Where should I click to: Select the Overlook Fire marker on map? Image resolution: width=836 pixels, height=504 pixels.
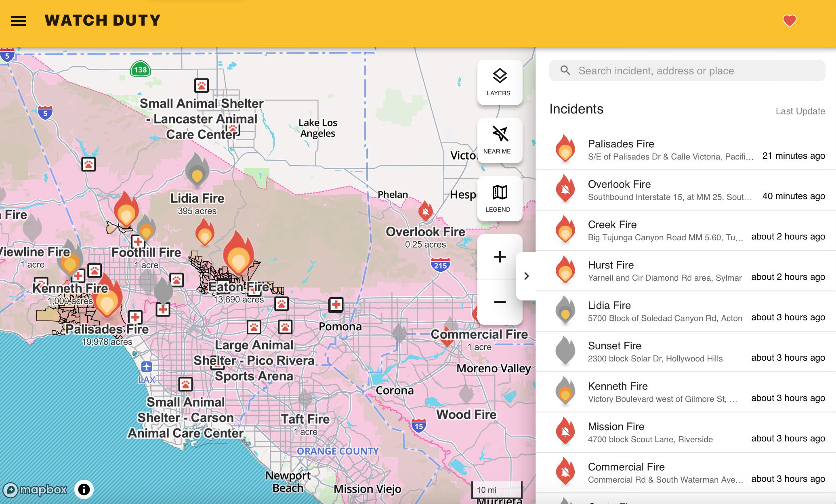(x=425, y=211)
